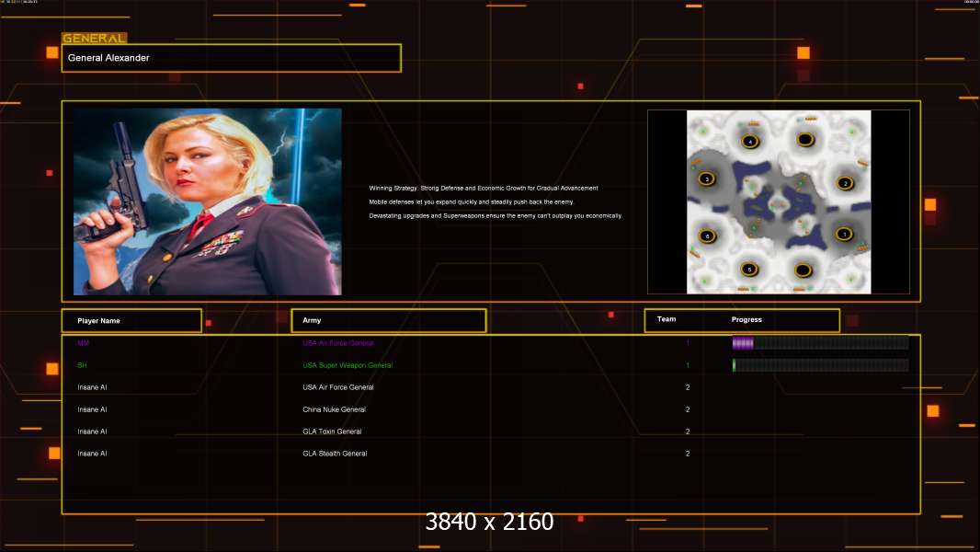Click the Winning Strategy description line
The width and height of the screenshot is (980, 552).
pyautogui.click(x=484, y=189)
